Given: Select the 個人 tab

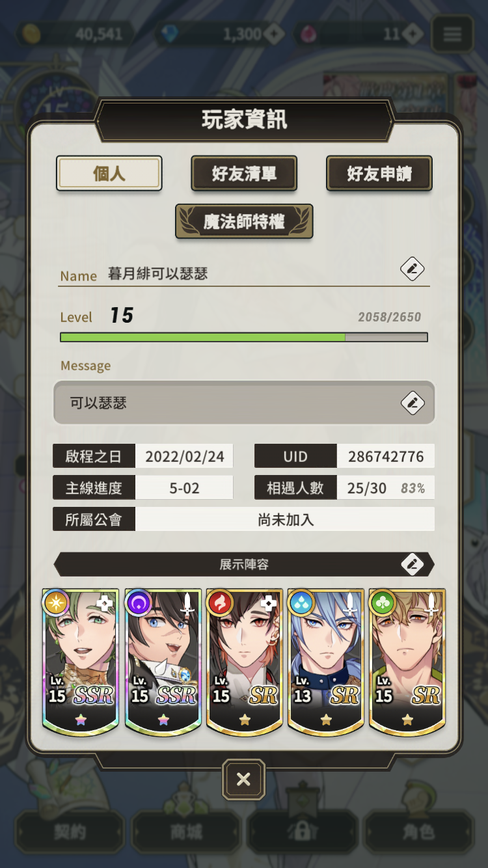Looking at the screenshot, I should point(109,173).
